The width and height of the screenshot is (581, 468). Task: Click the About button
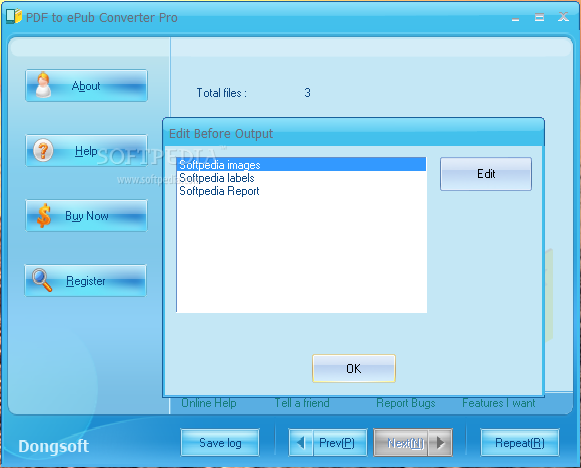click(x=86, y=86)
